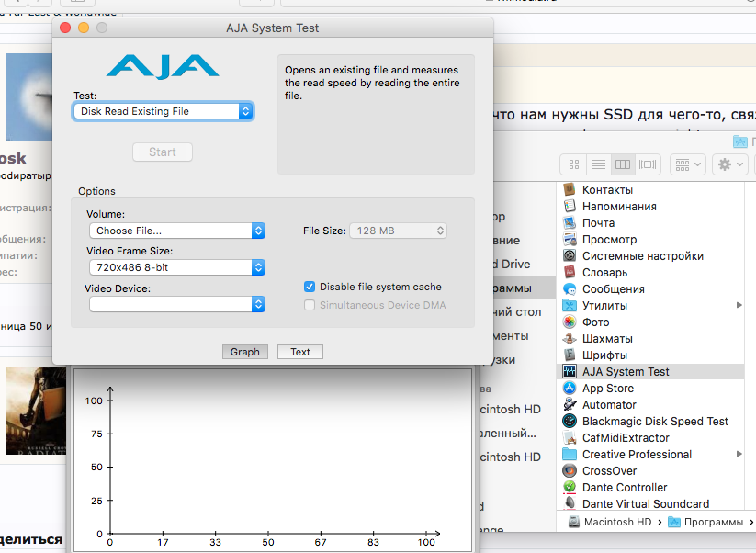The width and height of the screenshot is (756, 553).
Task: Select Утилиты folder icon in Finder
Action: tap(570, 305)
